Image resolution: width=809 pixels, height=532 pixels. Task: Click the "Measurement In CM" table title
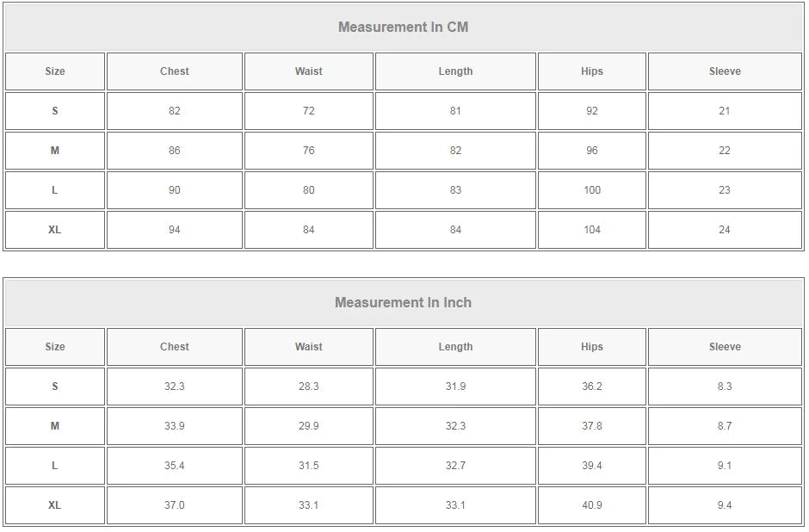click(403, 27)
